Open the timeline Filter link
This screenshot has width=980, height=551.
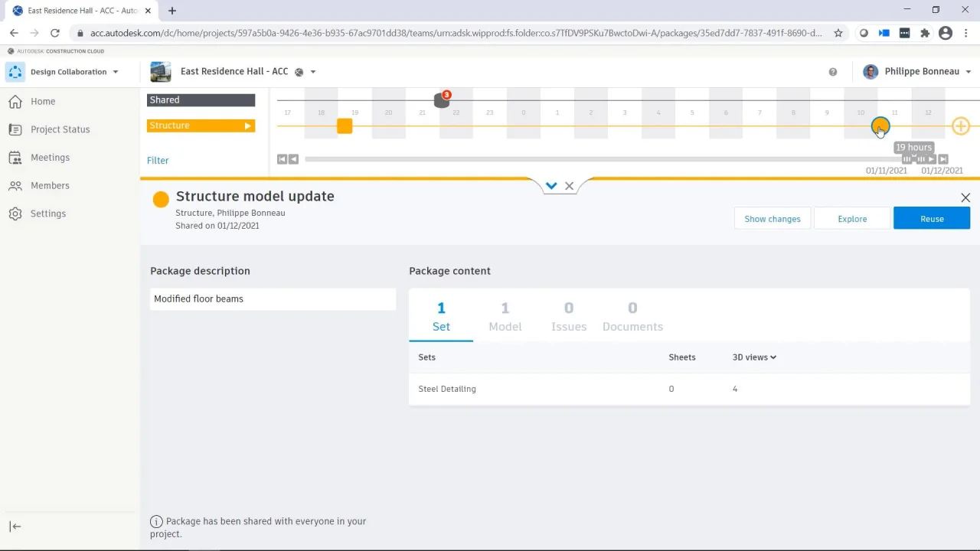coord(158,161)
